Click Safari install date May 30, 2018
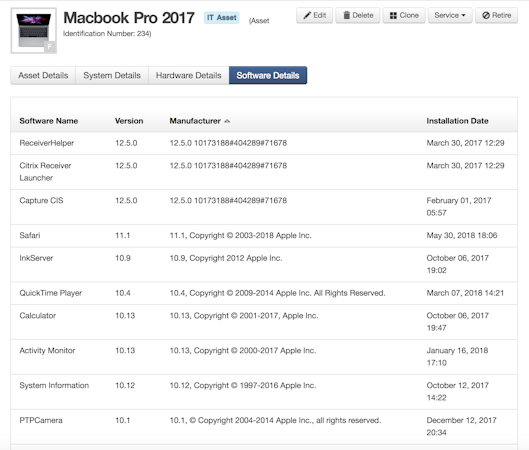Image resolution: width=529 pixels, height=450 pixels. click(x=462, y=235)
